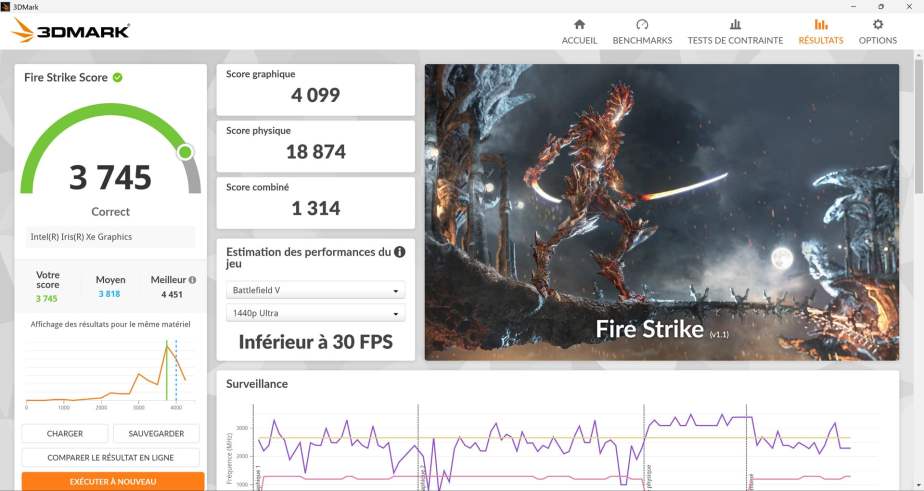Open the 1440p Ultra resolution dropdown
The width and height of the screenshot is (924, 491).
315,314
